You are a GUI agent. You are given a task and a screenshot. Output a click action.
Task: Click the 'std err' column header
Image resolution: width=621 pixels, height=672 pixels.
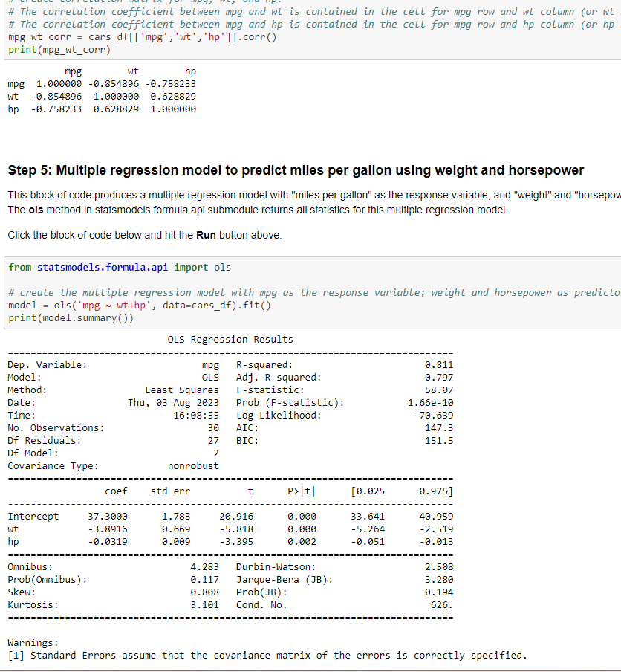(170, 491)
